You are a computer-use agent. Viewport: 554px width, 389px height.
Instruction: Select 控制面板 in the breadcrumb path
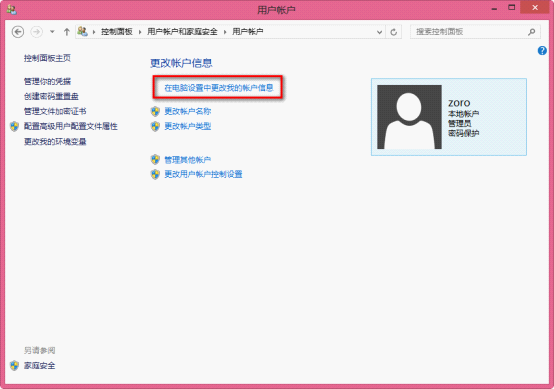tap(117, 32)
